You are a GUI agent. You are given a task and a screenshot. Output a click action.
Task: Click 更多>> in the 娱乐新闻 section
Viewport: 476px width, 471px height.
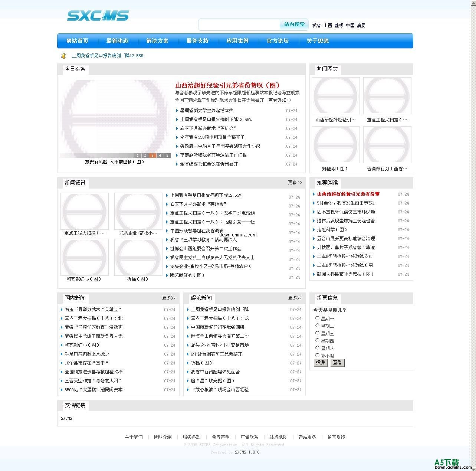click(295, 298)
